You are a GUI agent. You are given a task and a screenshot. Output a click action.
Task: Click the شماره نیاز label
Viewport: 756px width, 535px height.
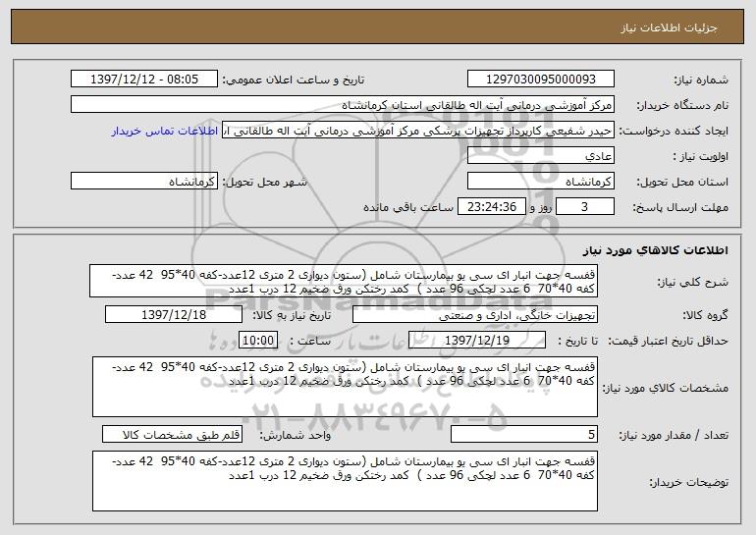(x=703, y=80)
